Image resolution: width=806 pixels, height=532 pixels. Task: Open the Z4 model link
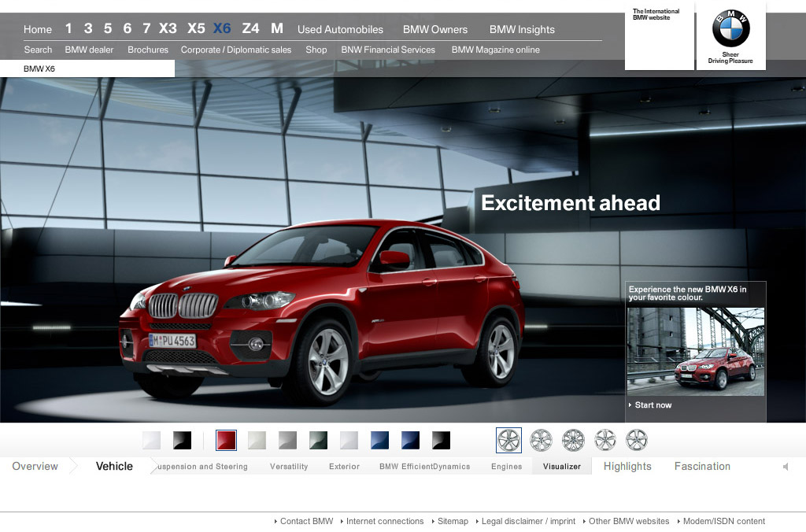click(250, 28)
